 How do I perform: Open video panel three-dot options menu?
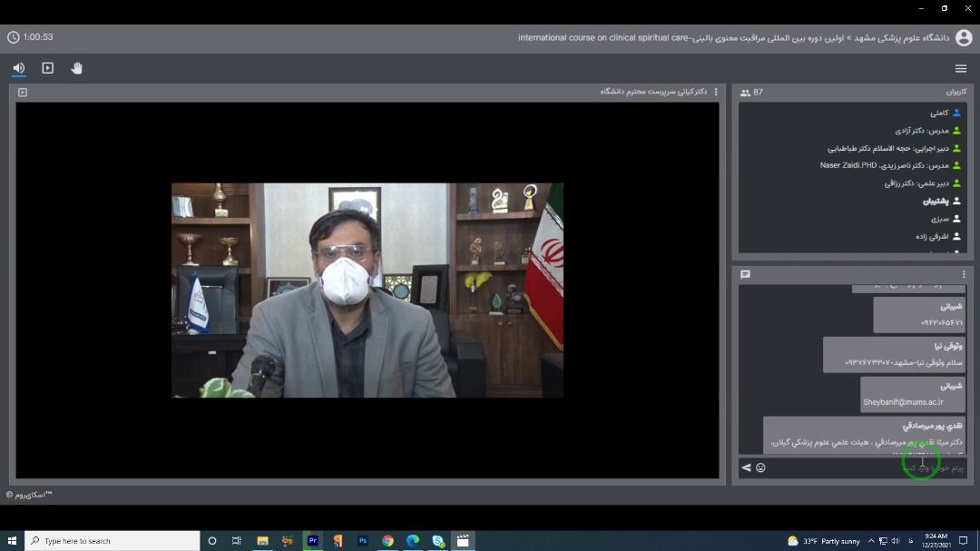[716, 92]
